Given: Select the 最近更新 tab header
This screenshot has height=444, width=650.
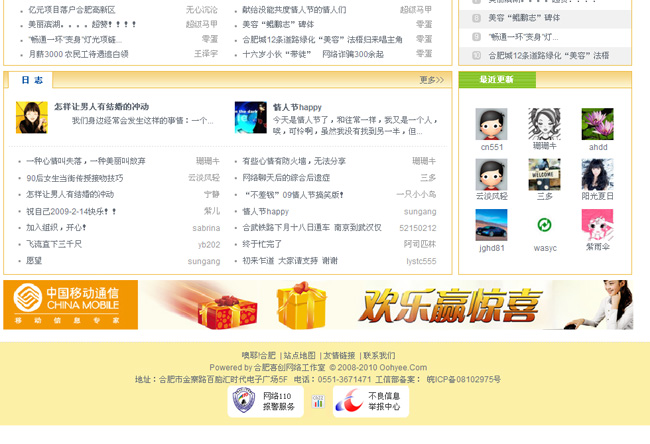Looking at the screenshot, I should [497, 80].
